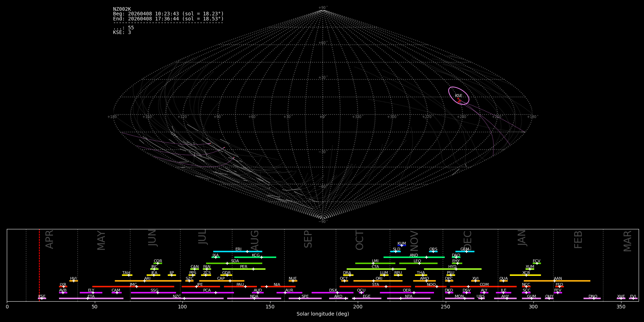Screen dimensions: 644x322
Task: Click the NZC pink shower bar
Action: click(177, 298)
